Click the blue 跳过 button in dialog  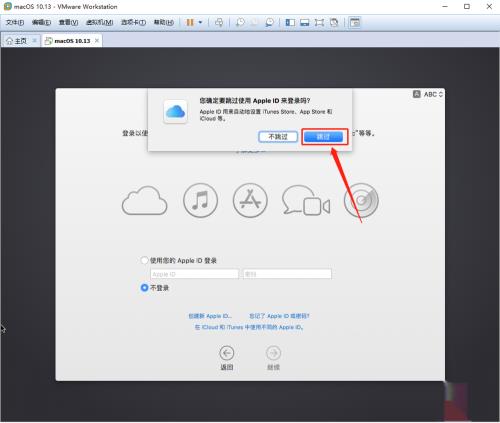pos(323,136)
